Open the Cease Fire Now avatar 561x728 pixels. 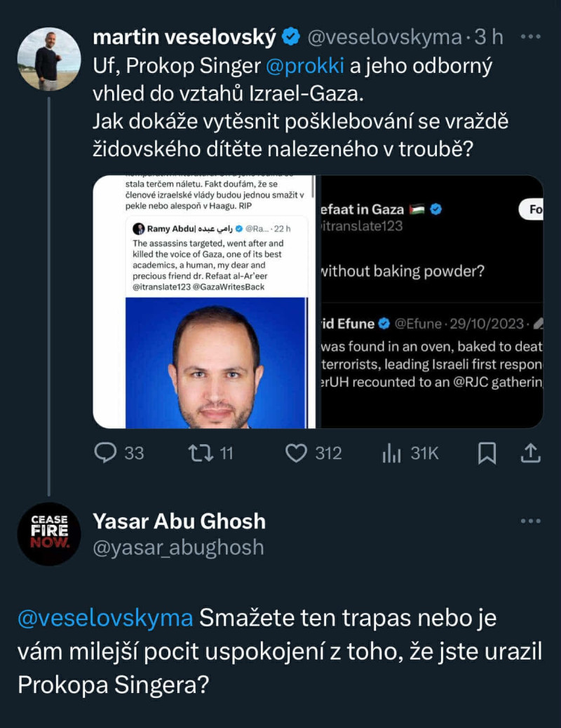coord(48,533)
